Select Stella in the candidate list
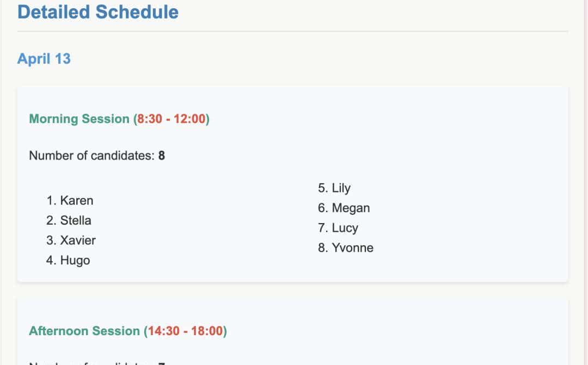Image resolution: width=588 pixels, height=365 pixels. coord(76,220)
